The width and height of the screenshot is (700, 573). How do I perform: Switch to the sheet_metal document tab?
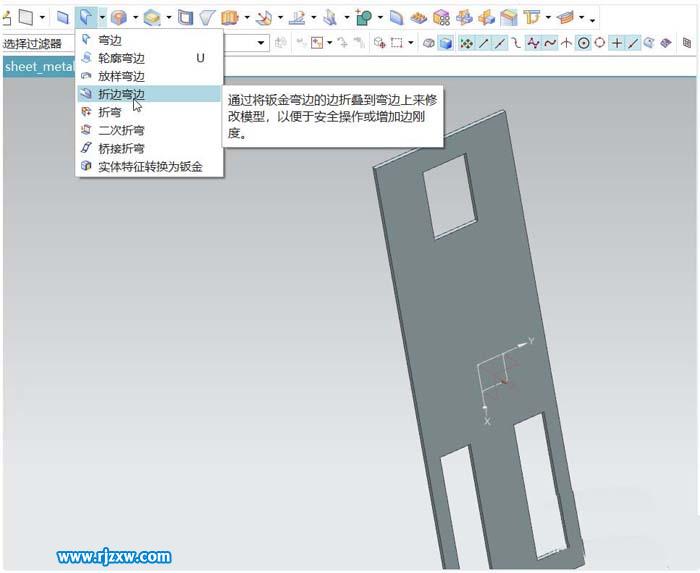point(39,67)
